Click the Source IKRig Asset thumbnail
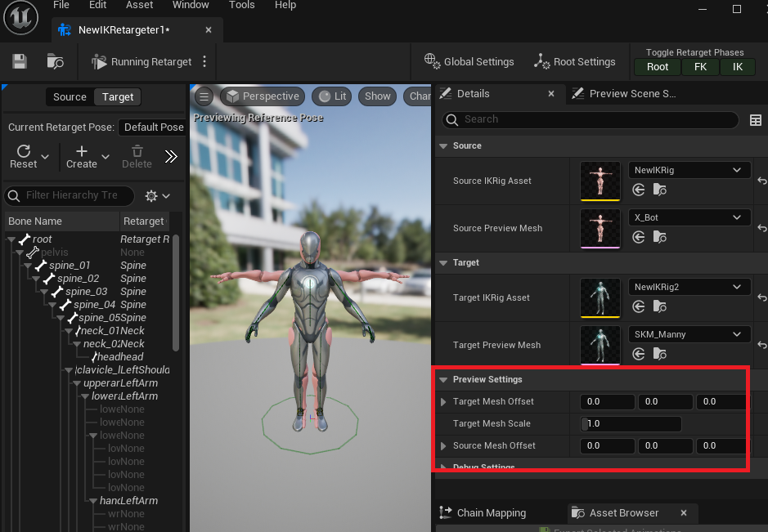This screenshot has width=768, height=532. (600, 181)
